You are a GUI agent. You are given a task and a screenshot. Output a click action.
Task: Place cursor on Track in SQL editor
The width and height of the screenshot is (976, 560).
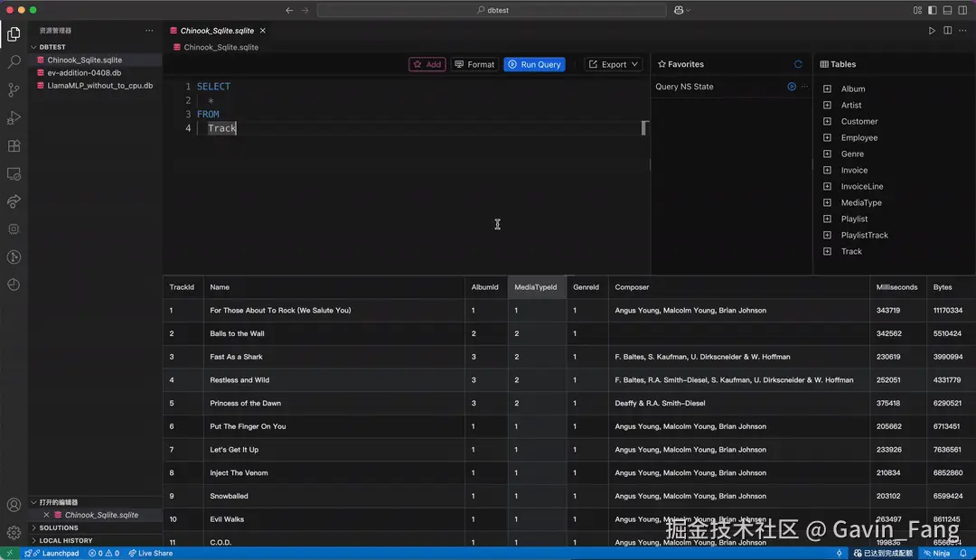[x=221, y=128]
